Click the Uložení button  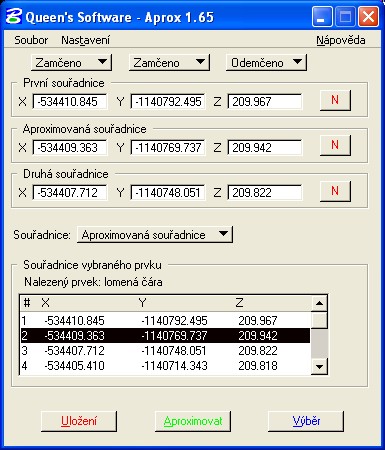79,421
